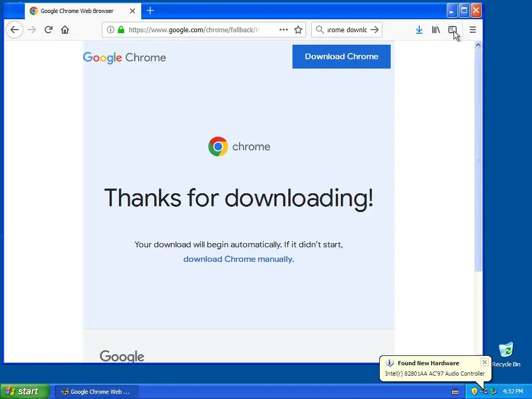This screenshot has height=399, width=532.
Task: Open page actions three-dot menu
Action: pyautogui.click(x=284, y=30)
